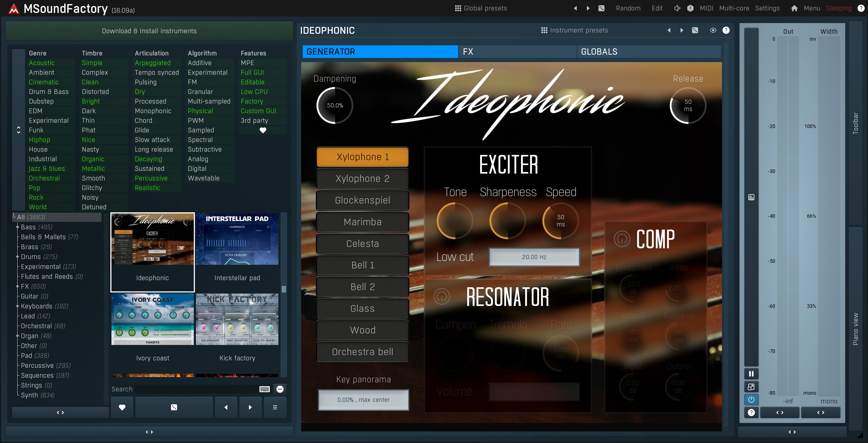868x443 pixels.
Task: Toggle the COMP power button
Action: [x=622, y=239]
